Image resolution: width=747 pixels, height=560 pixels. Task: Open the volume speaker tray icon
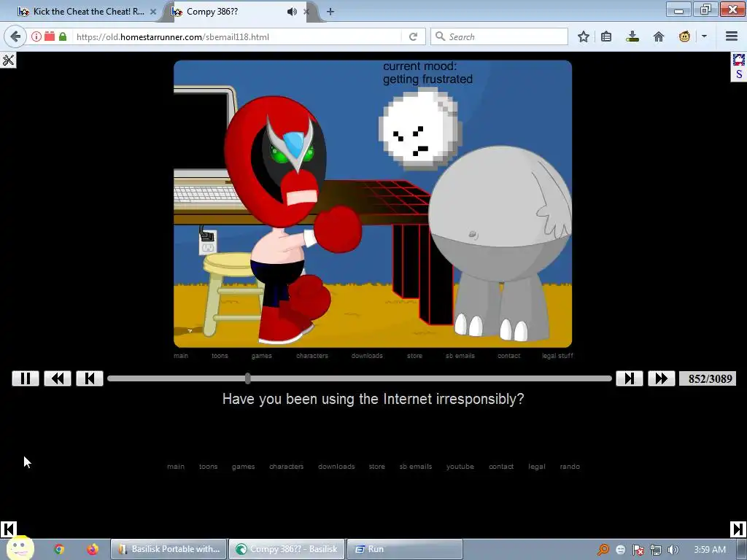673,550
